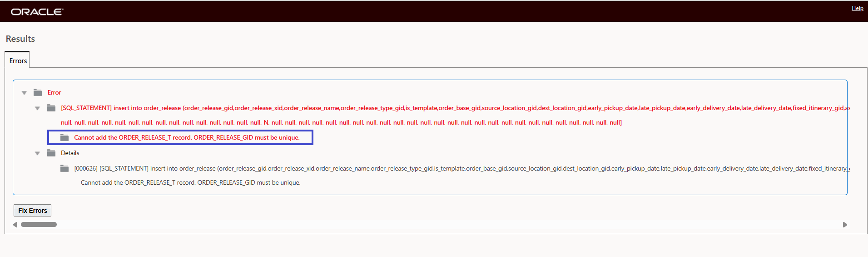
Task: Select red 'Cannot add the ORDER_RELEASE_T record' row
Action: click(x=187, y=137)
